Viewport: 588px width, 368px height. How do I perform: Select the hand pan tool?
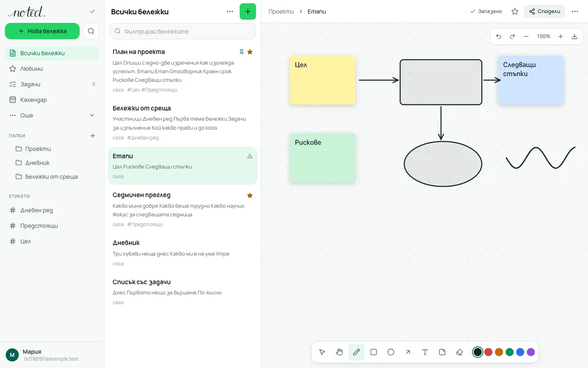pyautogui.click(x=339, y=352)
